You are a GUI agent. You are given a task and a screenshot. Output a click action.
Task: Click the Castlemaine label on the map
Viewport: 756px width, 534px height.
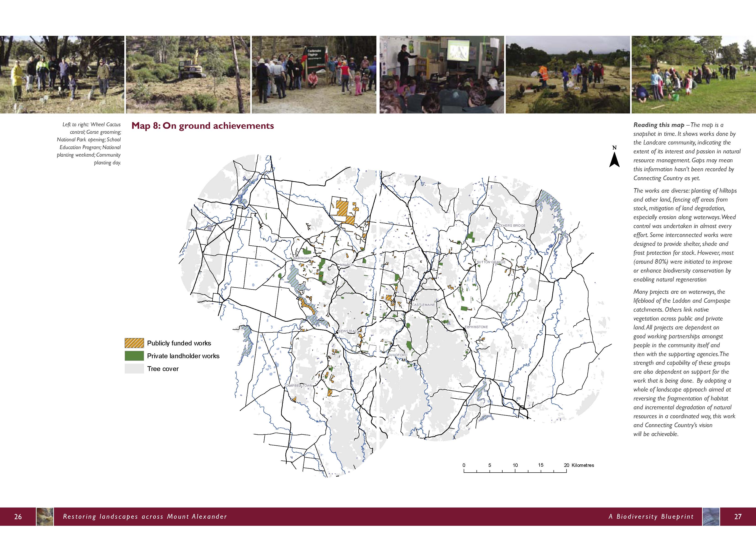[x=423, y=305]
